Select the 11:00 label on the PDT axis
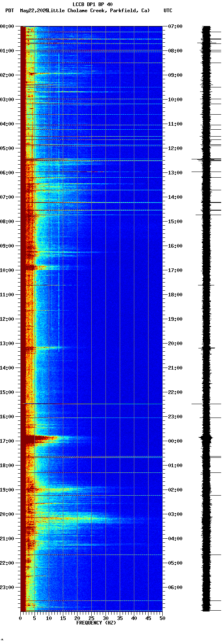This screenshot has width=224, height=644. [x=7, y=295]
